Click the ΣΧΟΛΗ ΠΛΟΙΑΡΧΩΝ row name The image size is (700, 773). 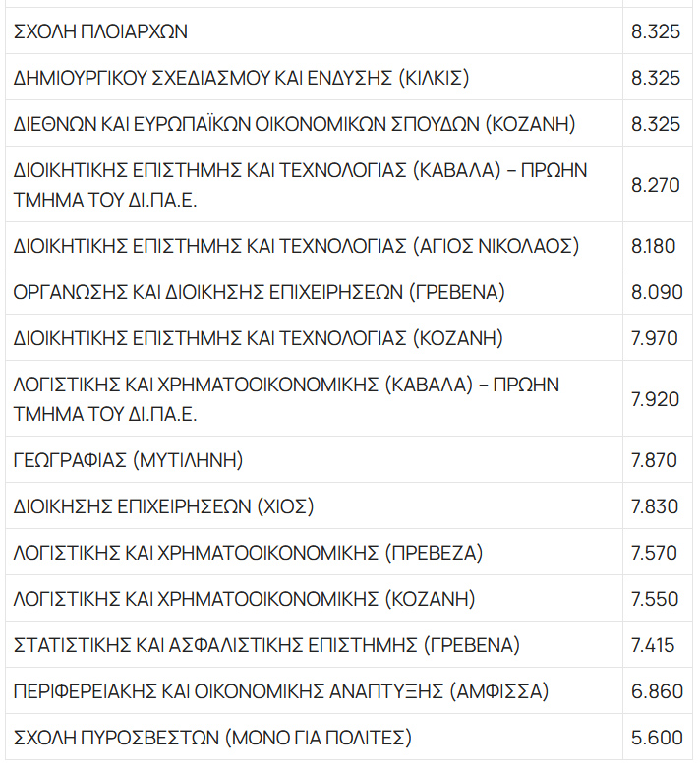101,32
